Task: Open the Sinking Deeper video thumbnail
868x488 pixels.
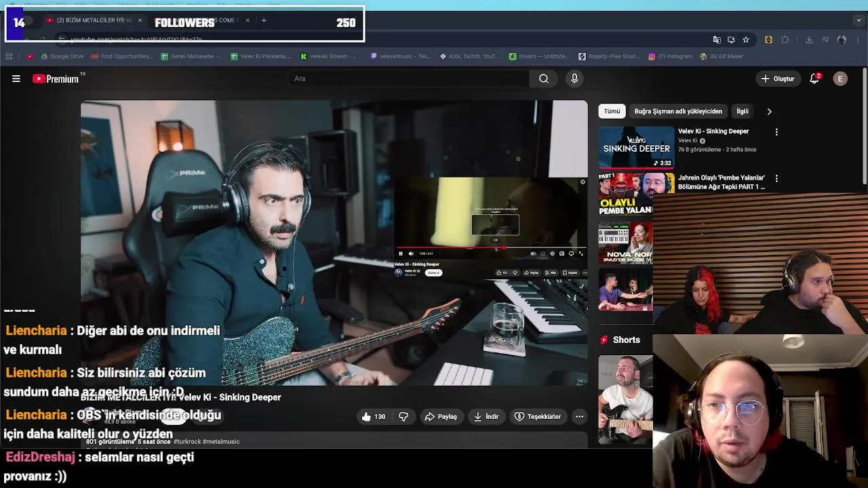Action: (636, 147)
